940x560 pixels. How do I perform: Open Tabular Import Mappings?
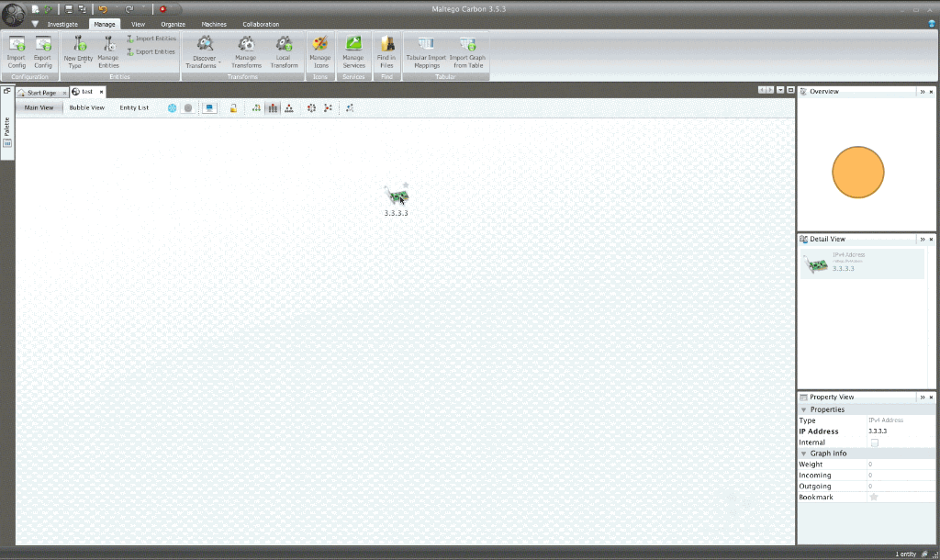coord(425,53)
